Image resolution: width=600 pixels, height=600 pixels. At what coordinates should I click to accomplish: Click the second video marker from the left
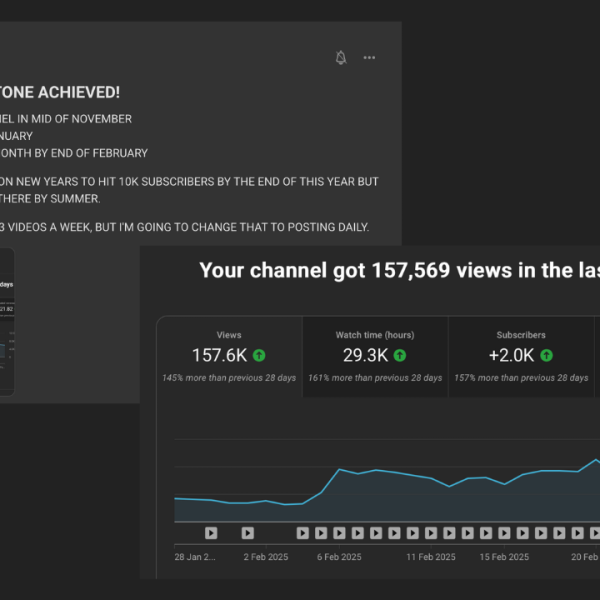click(x=247, y=533)
